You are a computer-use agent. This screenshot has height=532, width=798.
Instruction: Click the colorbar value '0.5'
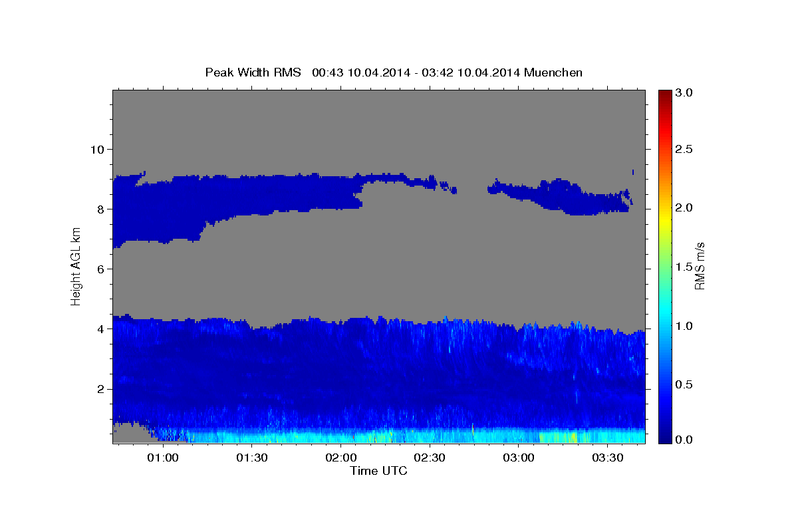684,384
